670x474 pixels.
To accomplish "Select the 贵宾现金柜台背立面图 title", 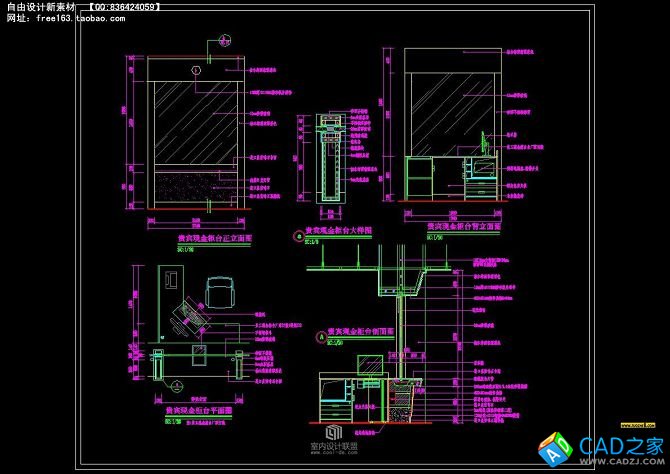I will 463,228.
